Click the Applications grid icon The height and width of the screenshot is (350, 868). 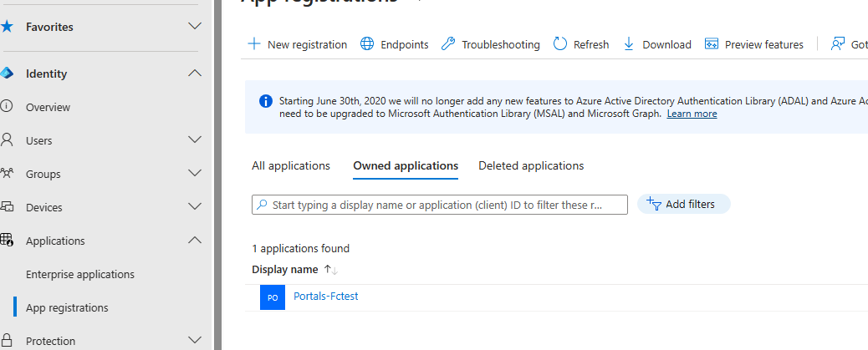(x=7, y=240)
